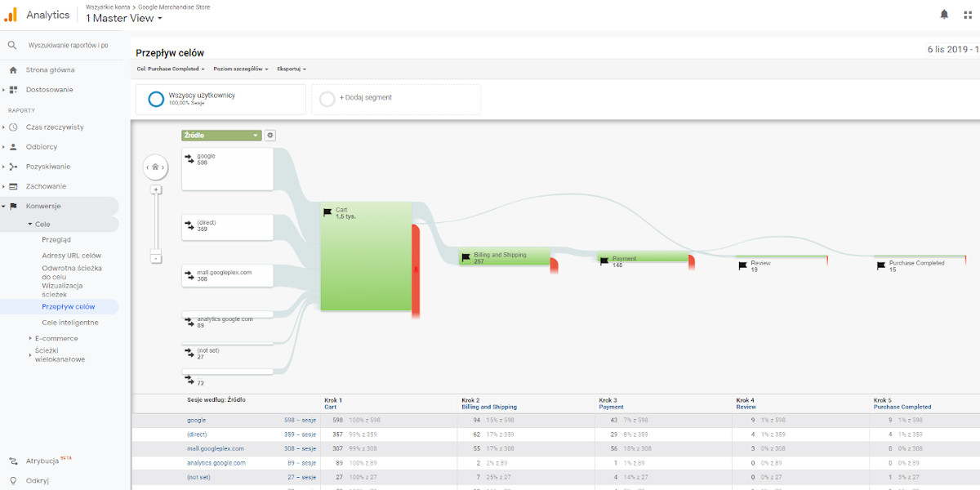Open the Cele inteligentne report
980x490 pixels.
69,323
